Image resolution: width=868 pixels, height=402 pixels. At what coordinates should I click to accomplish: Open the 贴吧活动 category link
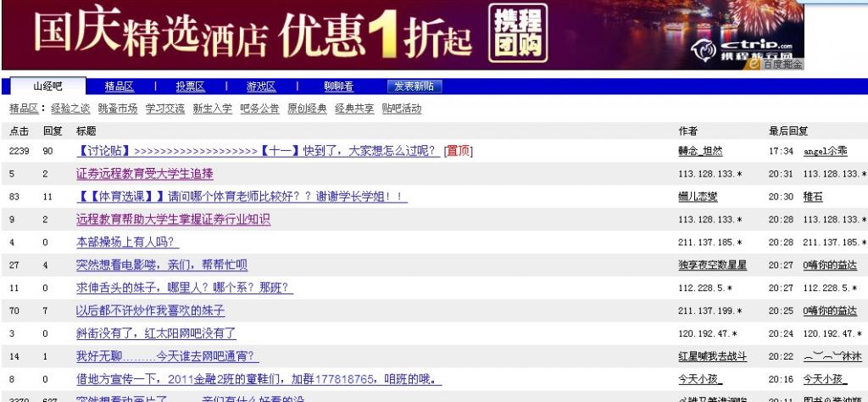click(x=401, y=109)
